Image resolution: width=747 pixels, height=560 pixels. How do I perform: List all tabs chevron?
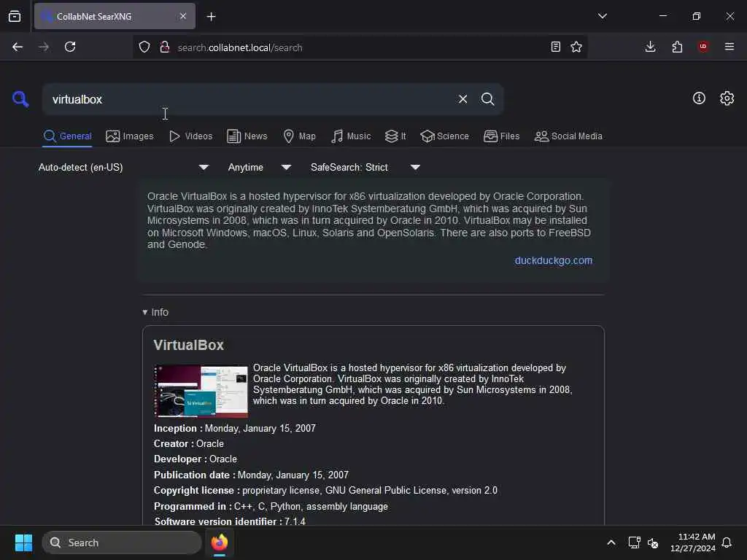(602, 16)
